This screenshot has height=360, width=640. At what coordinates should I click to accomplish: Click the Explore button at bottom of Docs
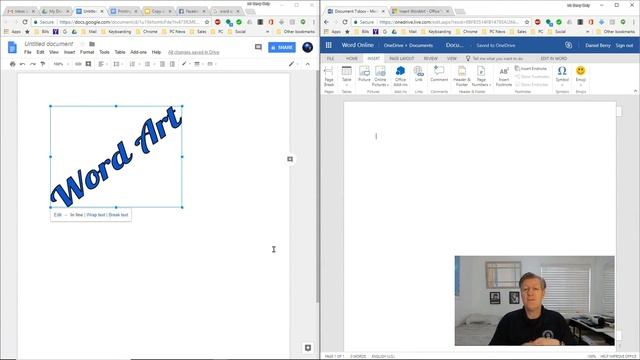tap(308, 348)
